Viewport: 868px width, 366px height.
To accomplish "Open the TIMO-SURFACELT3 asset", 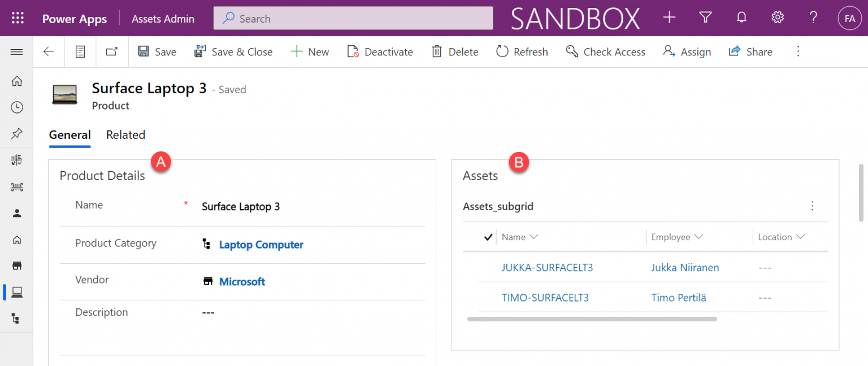I will 545,298.
